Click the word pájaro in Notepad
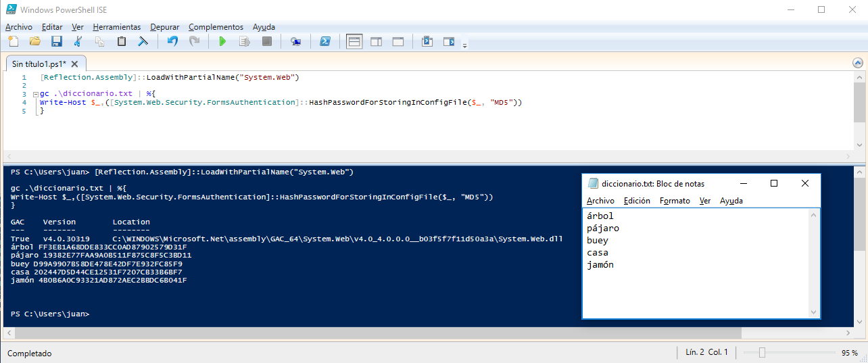 604,228
